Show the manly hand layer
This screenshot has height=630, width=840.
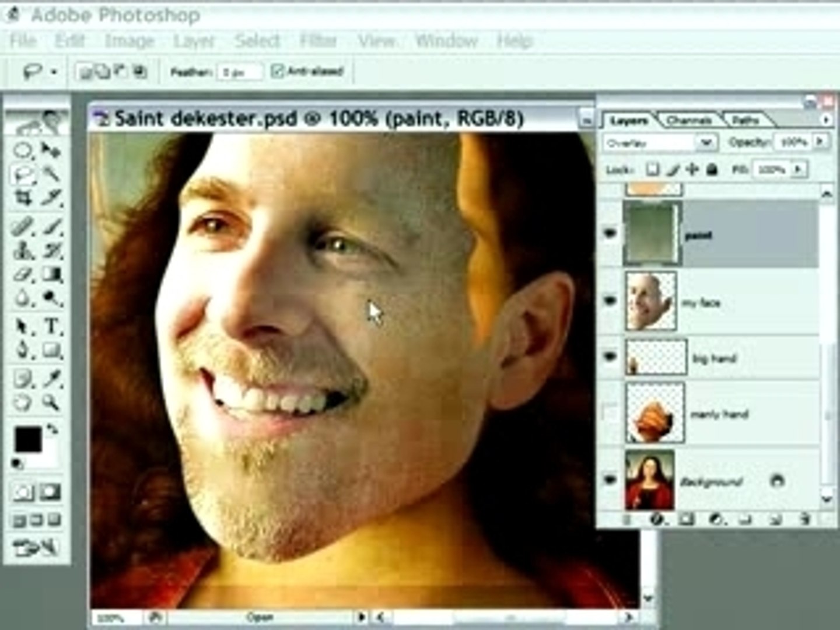[610, 413]
